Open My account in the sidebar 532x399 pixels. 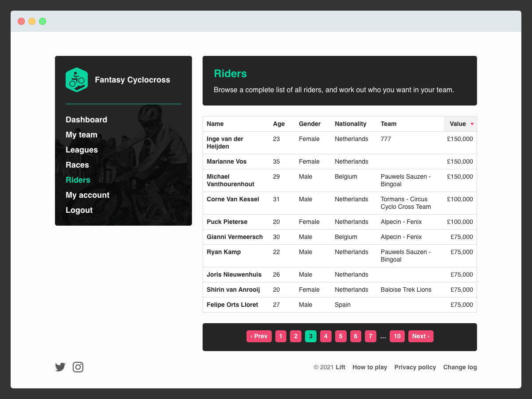[87, 195]
